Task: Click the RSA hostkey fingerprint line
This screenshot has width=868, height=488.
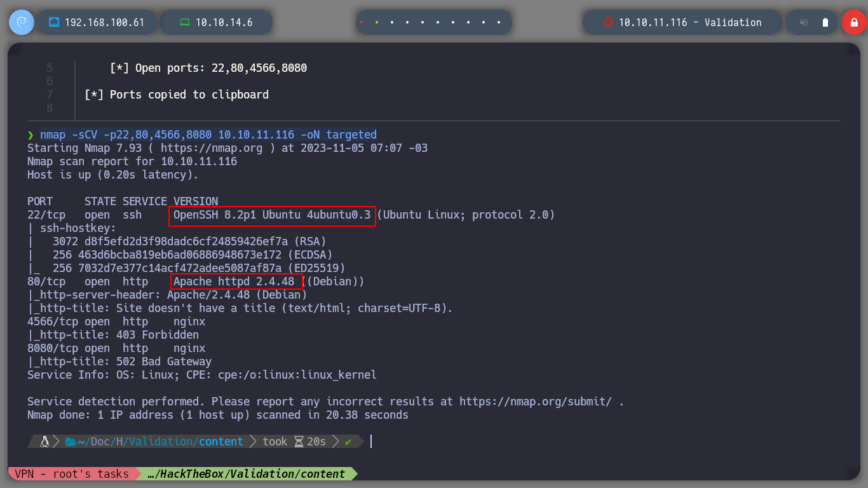Action: point(177,241)
